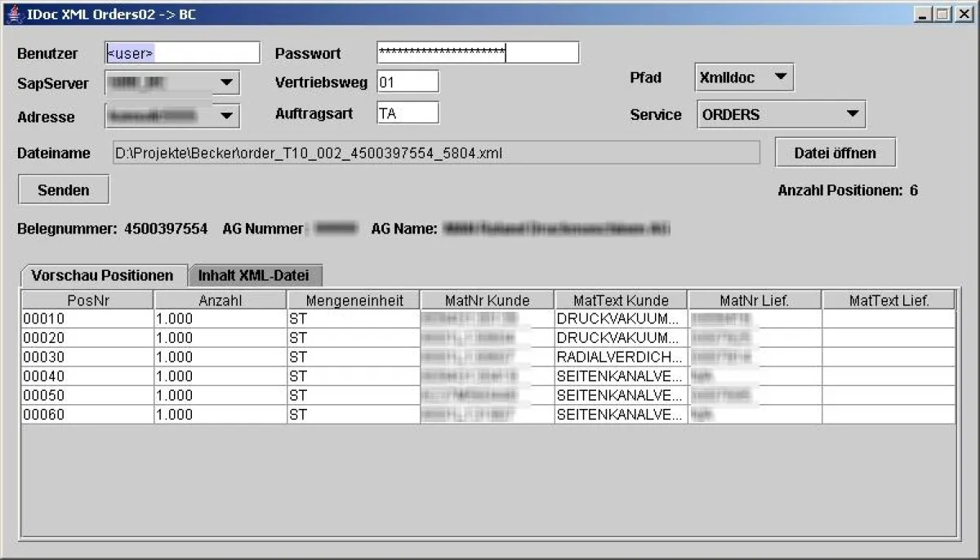The image size is (980, 560).
Task: Click the PosNr column header
Action: (x=86, y=299)
